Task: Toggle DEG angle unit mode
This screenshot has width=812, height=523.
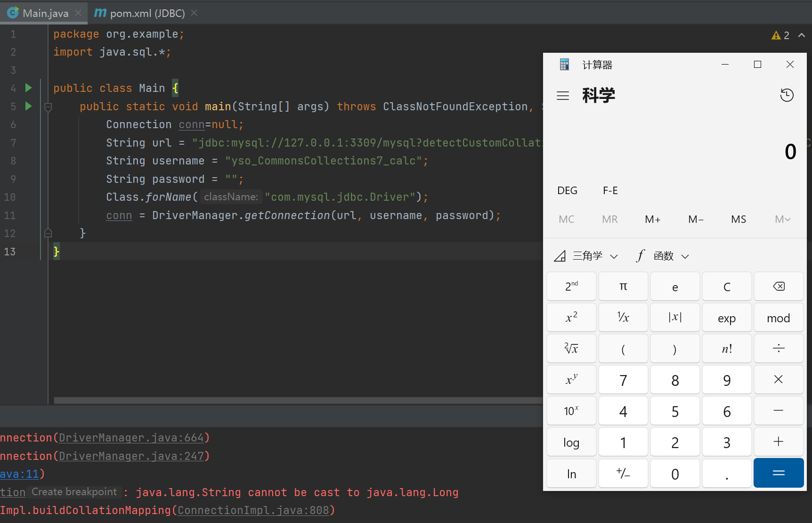Action: point(567,190)
